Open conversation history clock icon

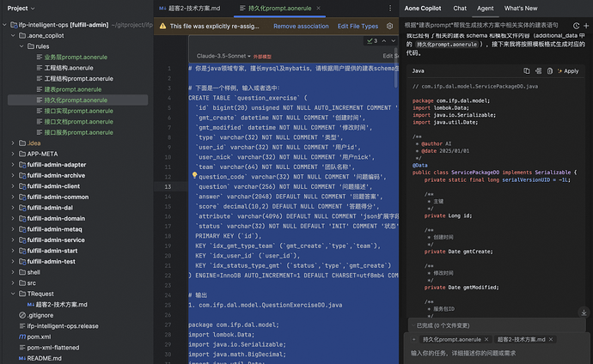click(x=576, y=26)
